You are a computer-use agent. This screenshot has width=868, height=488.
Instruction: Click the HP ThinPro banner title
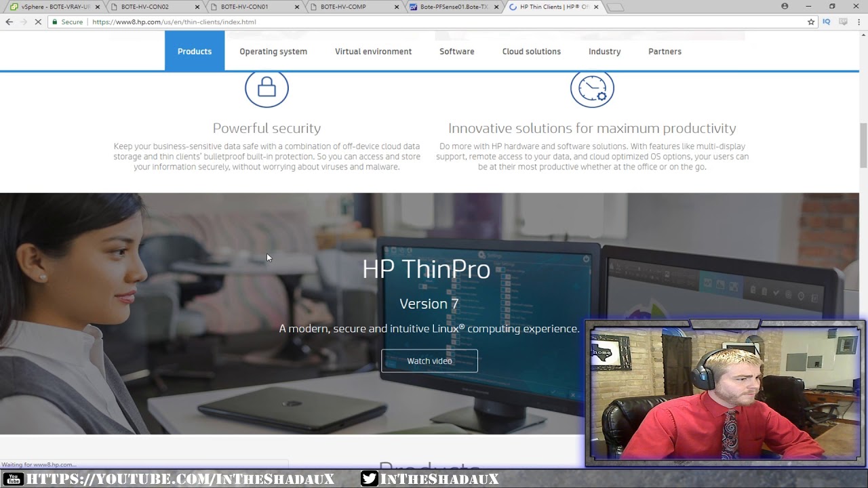coord(426,269)
